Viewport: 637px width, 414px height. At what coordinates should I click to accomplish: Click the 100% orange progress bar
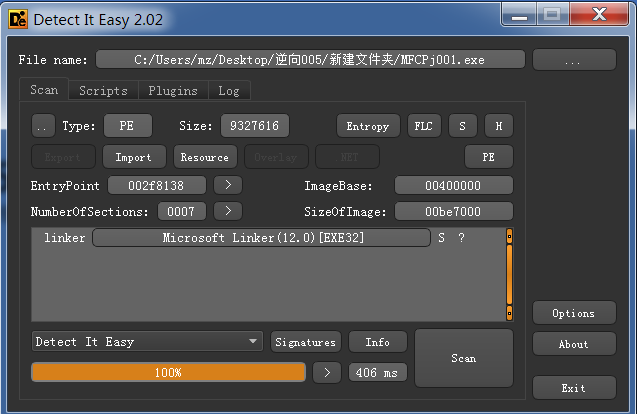pos(168,373)
